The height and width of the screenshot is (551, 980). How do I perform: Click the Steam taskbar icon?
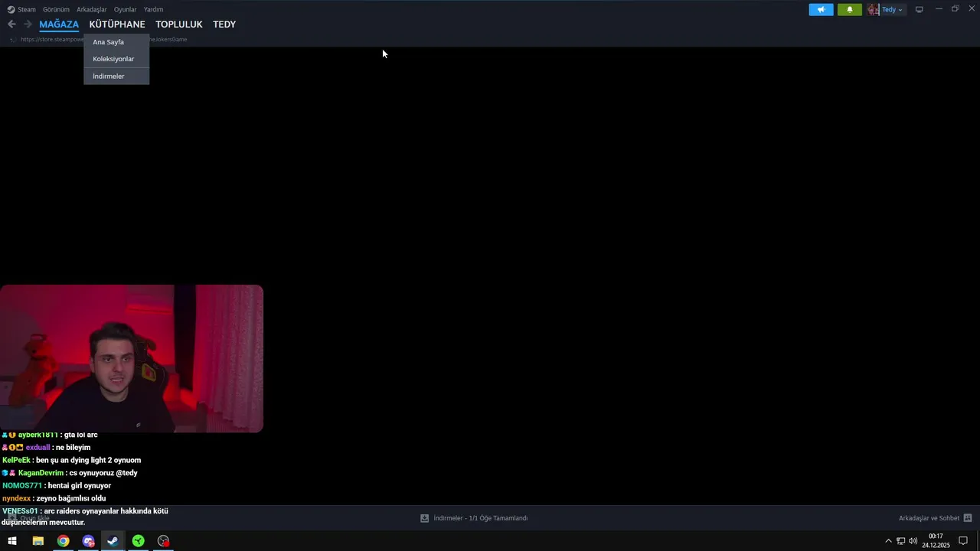[113, 541]
